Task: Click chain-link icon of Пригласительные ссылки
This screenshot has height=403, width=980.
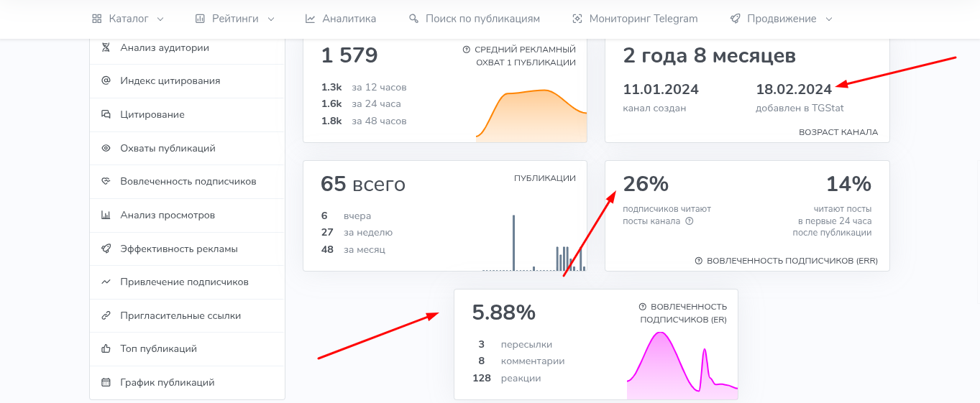Action: click(106, 316)
